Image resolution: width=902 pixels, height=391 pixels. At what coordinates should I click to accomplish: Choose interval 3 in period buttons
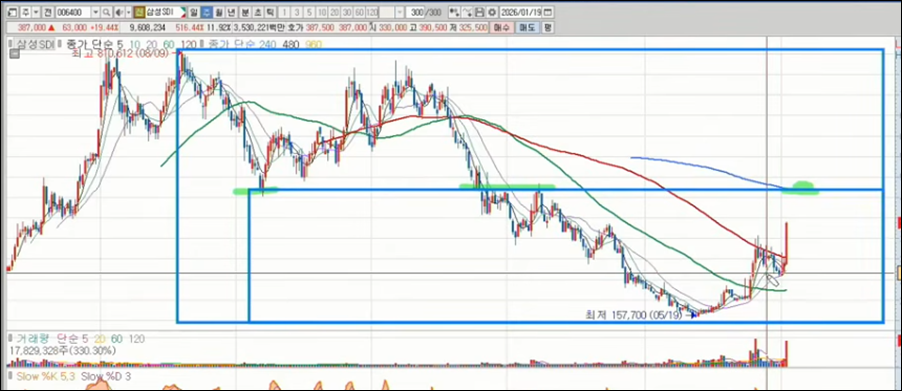(297, 12)
